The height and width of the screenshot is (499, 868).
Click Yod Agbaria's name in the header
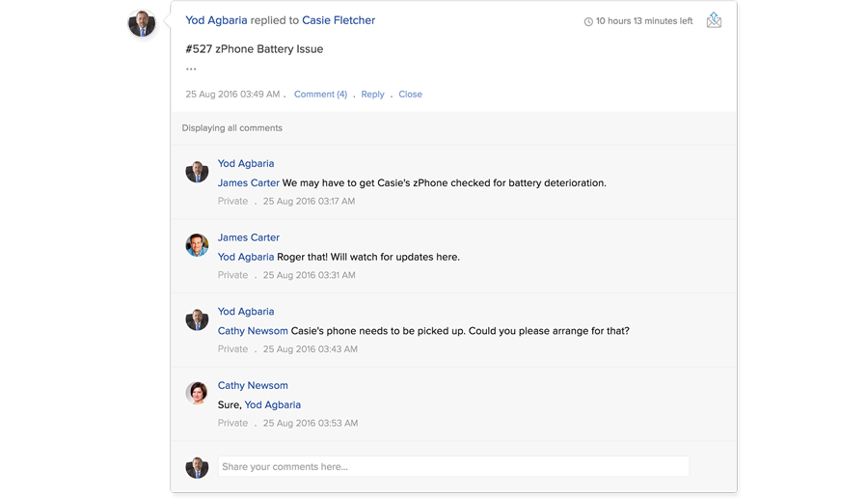point(216,20)
